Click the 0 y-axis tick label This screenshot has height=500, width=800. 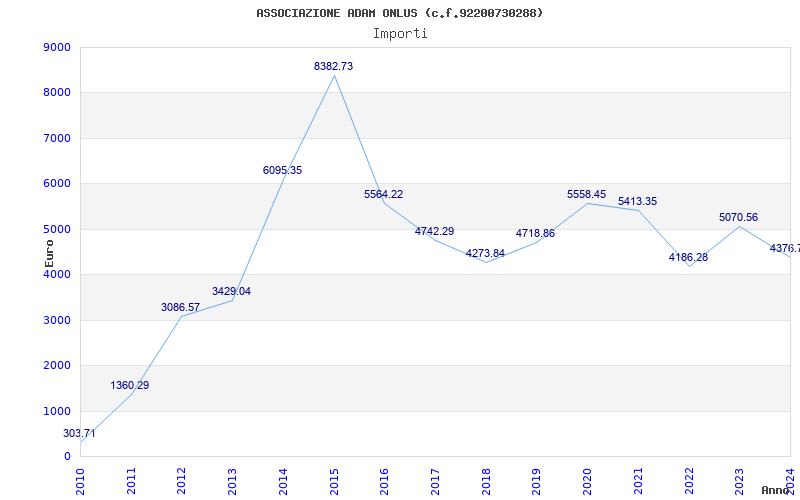pyautogui.click(x=67, y=457)
